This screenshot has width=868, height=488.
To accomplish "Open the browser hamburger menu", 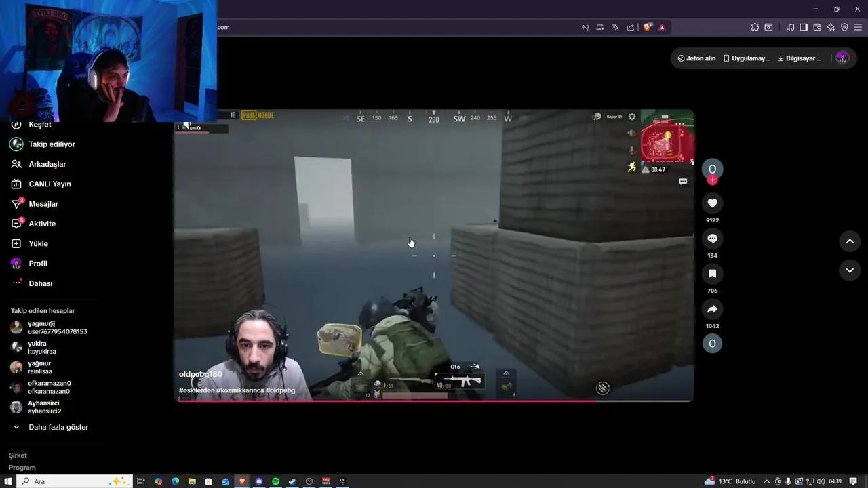I will point(858,27).
